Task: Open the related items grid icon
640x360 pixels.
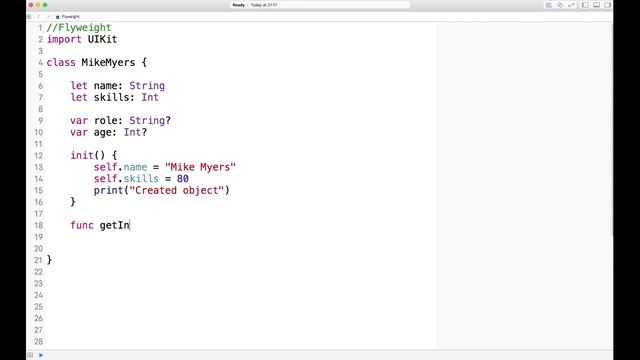Action: click(29, 17)
